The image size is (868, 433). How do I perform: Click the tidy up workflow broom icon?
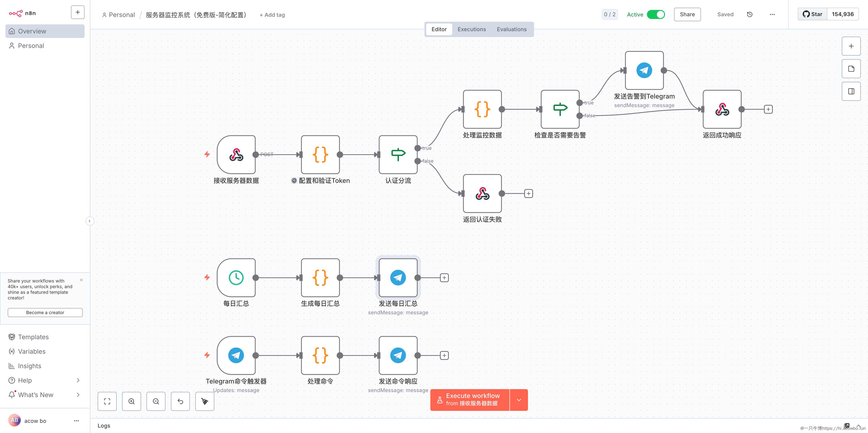[205, 401]
